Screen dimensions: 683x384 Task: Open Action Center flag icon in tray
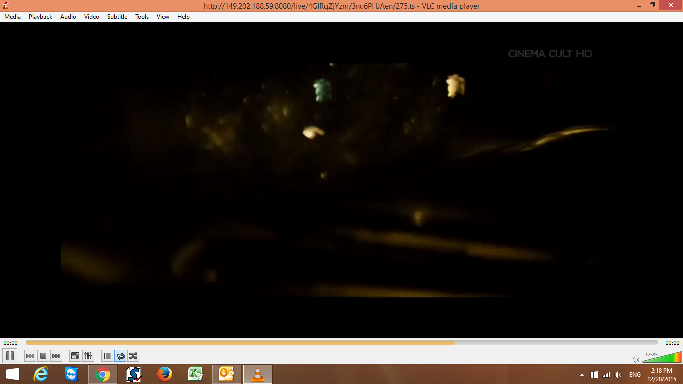pos(594,375)
